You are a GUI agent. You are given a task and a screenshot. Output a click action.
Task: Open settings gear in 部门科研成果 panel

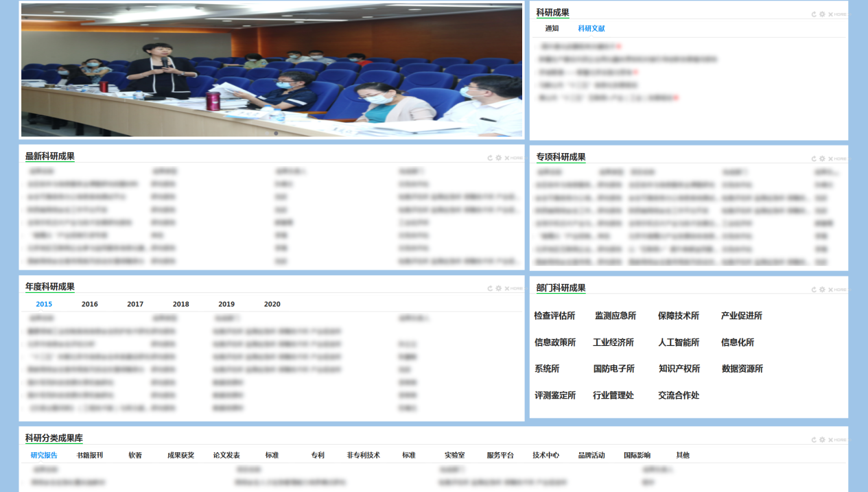coord(822,290)
